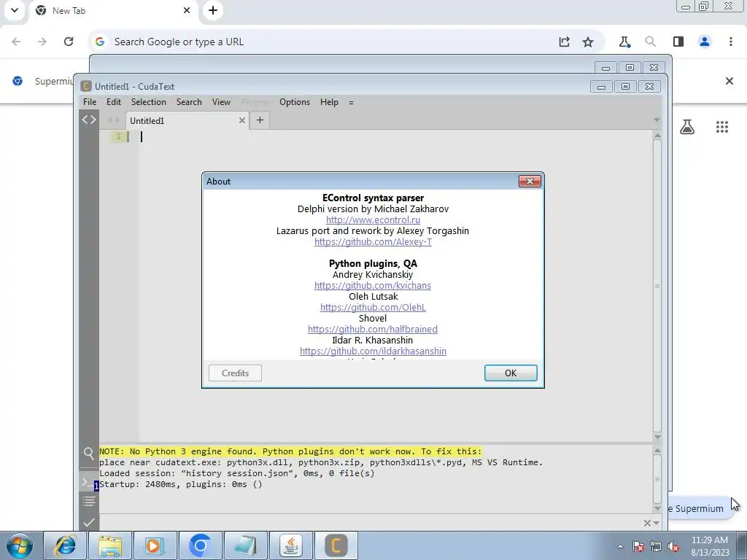Image resolution: width=747 pixels, height=560 pixels.
Task: Click line number 1 in the gutter
Action: pyautogui.click(x=118, y=136)
